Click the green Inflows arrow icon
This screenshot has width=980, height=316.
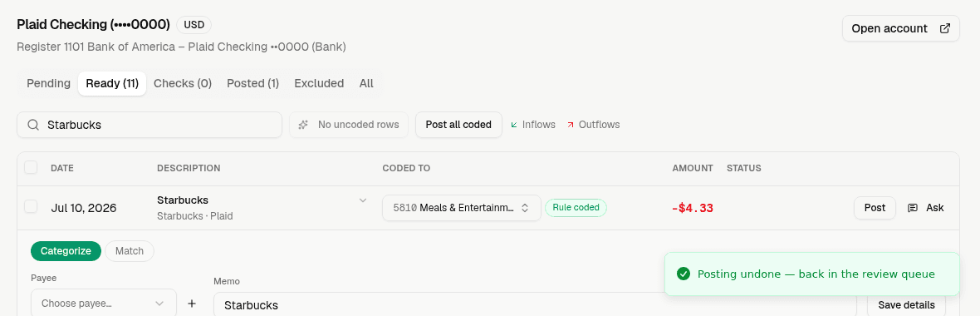[x=514, y=125]
